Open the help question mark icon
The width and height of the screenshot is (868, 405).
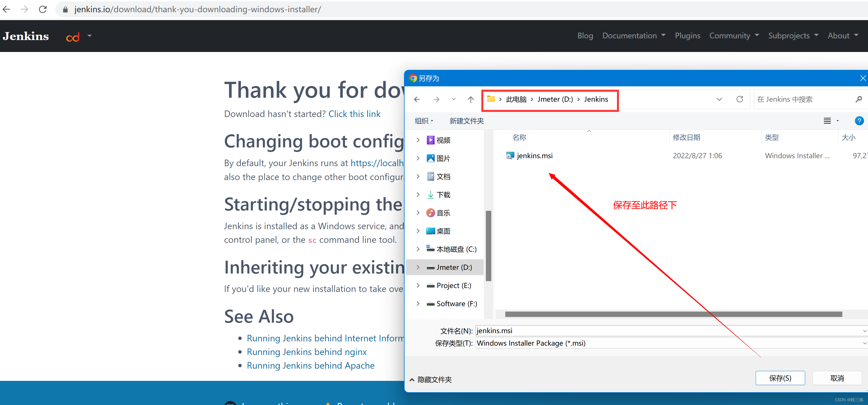pos(859,121)
